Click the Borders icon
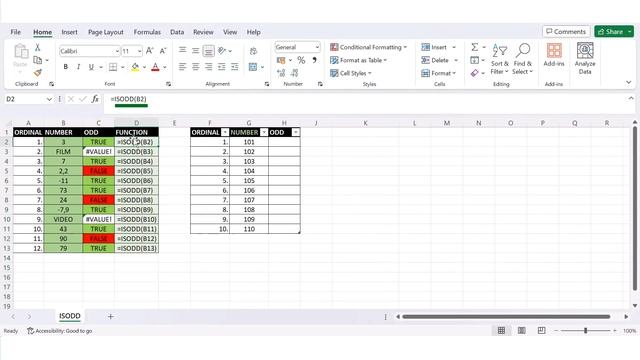 113,67
